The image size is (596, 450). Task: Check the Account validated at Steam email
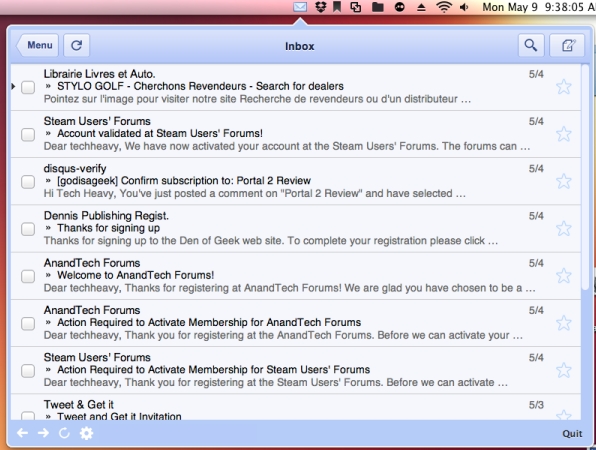click(x=28, y=134)
